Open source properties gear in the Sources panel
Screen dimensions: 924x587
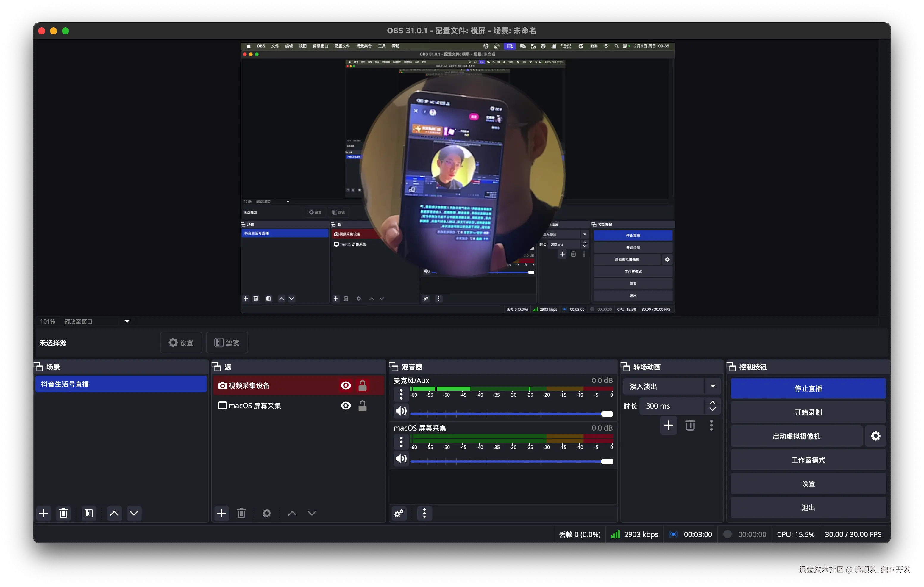267,513
